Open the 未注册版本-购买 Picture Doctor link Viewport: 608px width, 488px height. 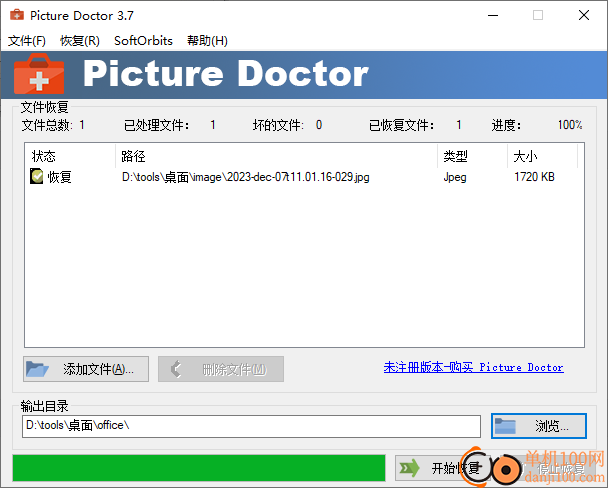pos(473,367)
